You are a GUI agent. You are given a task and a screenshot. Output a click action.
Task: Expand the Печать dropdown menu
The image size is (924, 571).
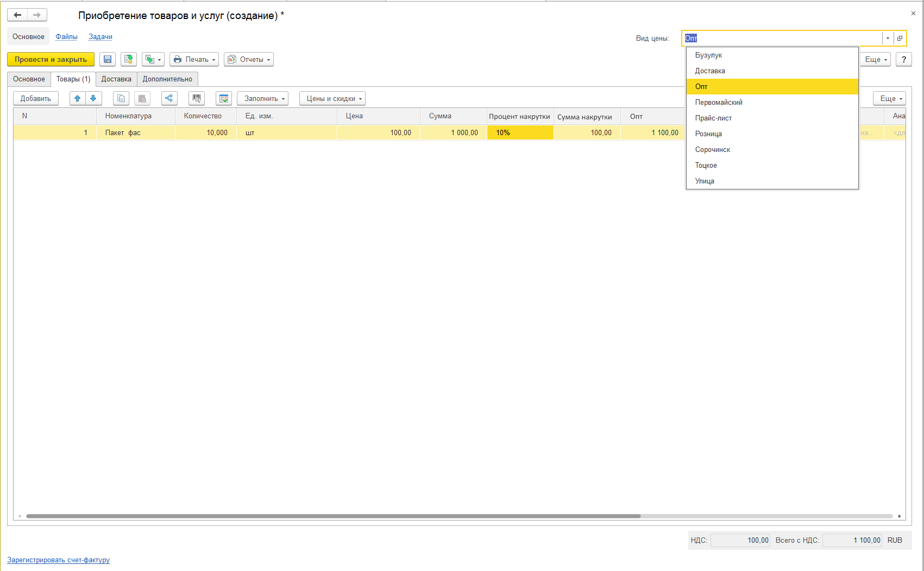(194, 59)
